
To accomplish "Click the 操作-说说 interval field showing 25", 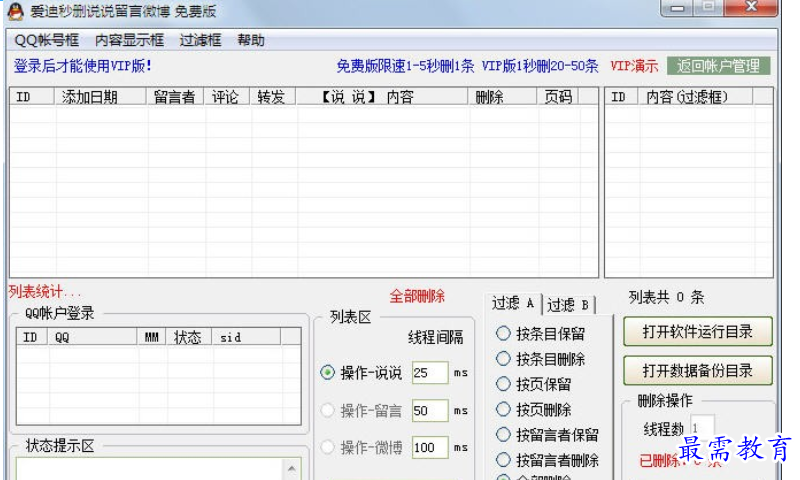I will (430, 372).
